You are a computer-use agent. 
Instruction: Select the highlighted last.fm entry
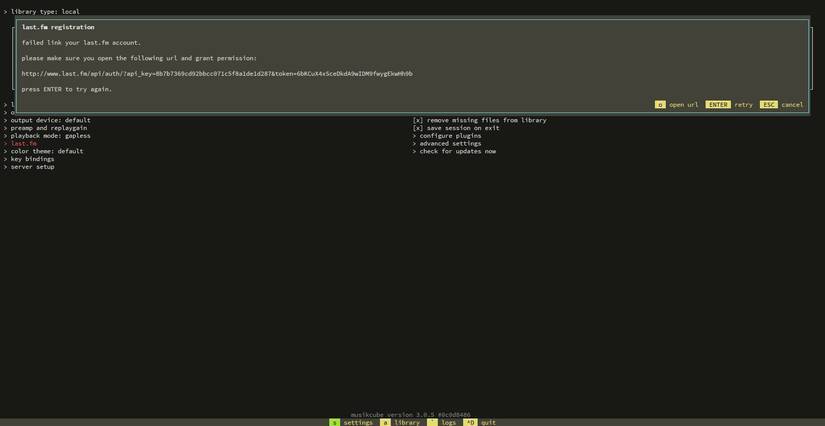click(20, 144)
